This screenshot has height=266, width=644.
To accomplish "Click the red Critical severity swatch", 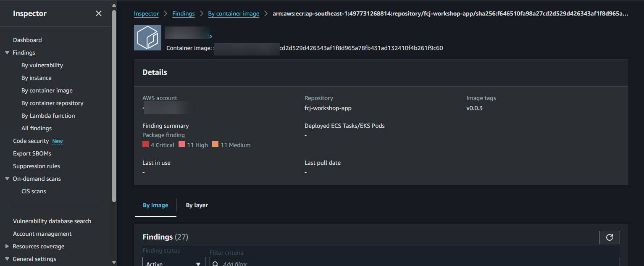I will click(x=145, y=144).
